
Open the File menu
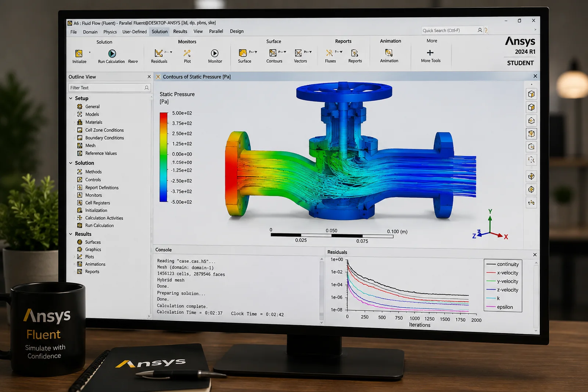[x=73, y=32]
